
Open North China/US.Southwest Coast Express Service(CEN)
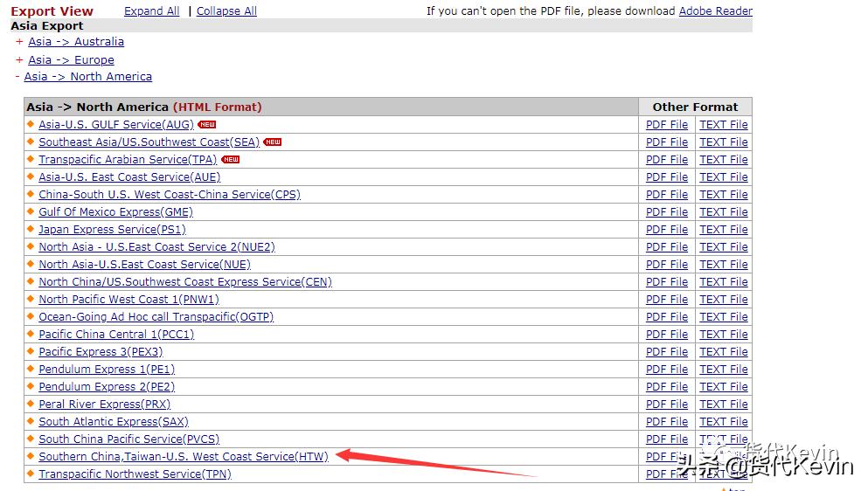[185, 282]
